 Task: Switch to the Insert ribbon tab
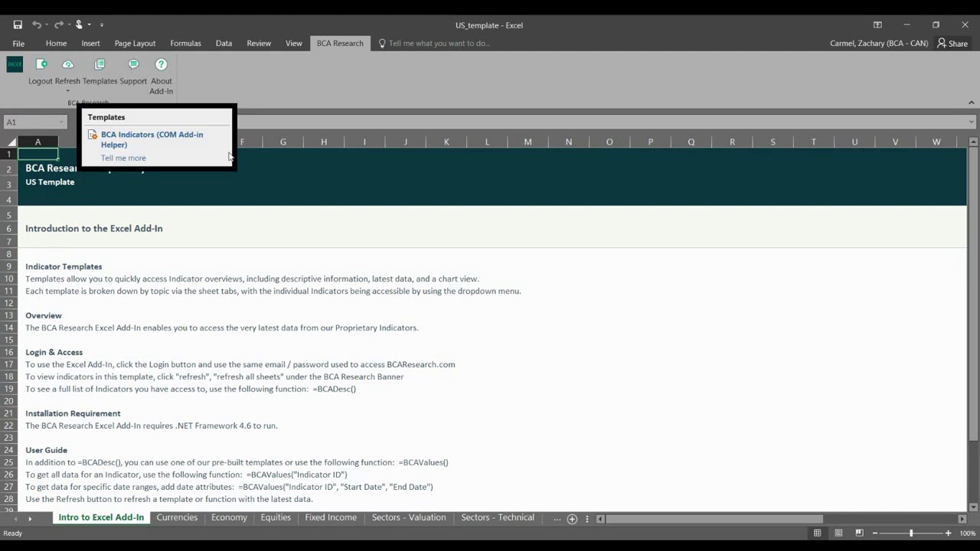[90, 44]
